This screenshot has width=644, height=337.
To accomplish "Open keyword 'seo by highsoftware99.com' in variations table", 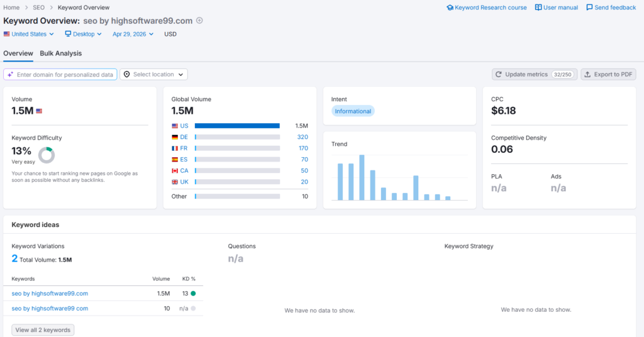I will click(50, 294).
